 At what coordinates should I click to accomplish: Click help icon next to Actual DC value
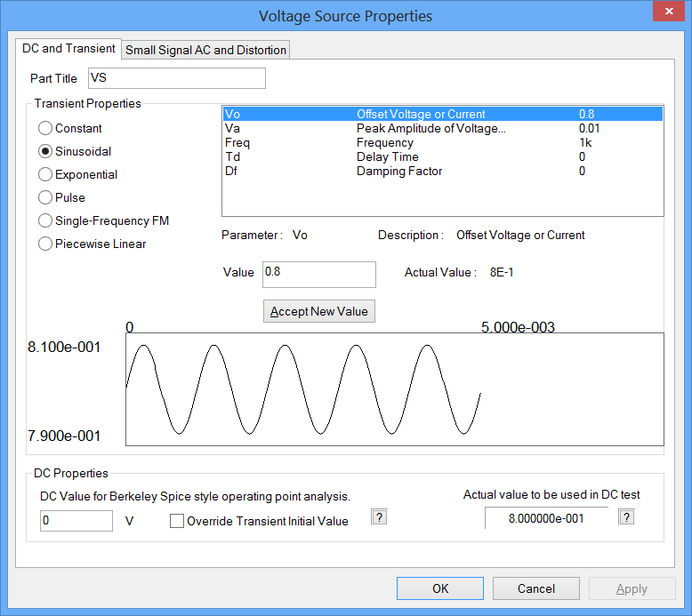[626, 517]
